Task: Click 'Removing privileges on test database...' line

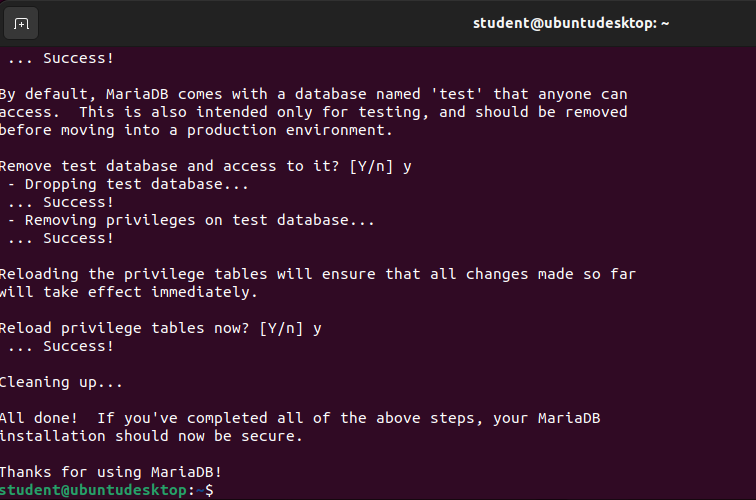Action: click(191, 220)
